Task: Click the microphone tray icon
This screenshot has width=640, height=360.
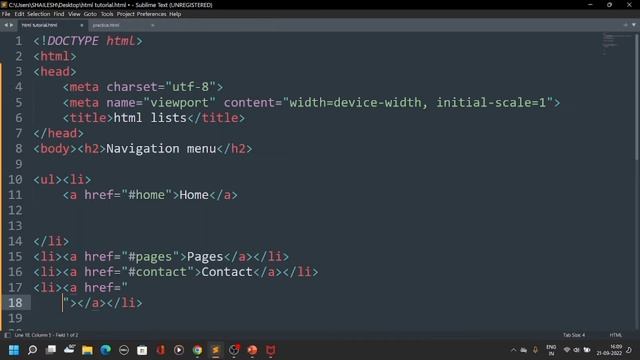Action: (535, 350)
